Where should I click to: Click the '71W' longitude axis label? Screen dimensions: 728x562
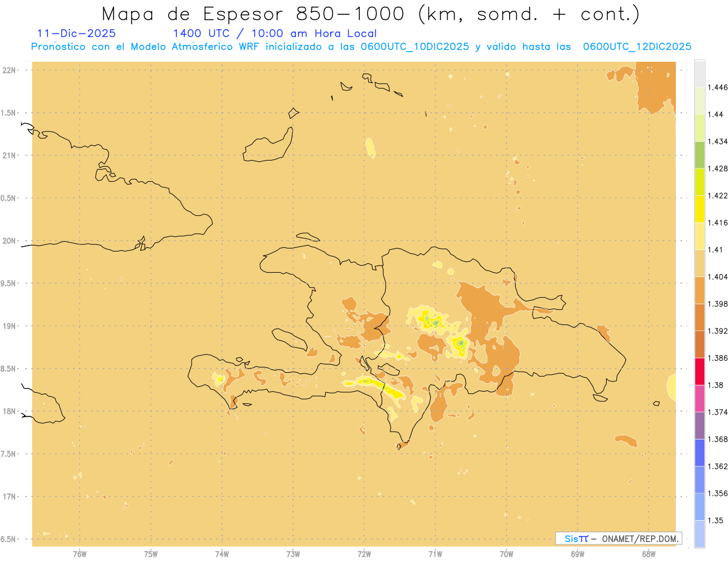click(435, 554)
